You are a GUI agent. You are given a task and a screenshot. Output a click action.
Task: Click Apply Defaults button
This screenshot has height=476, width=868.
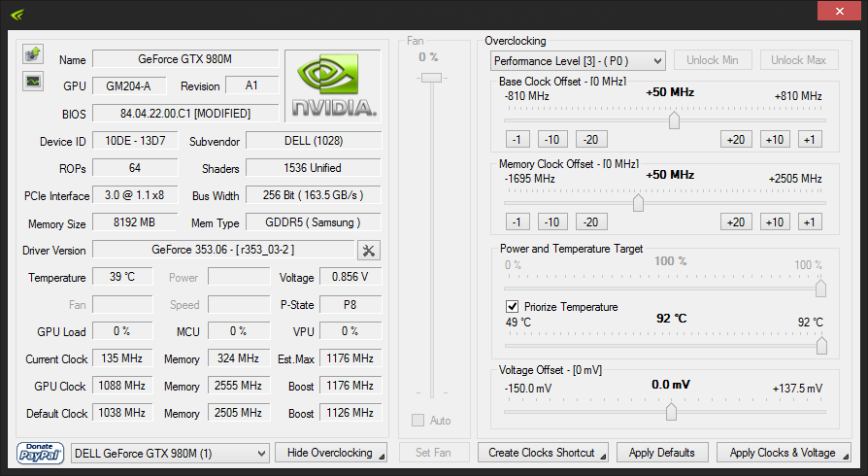coord(662,453)
